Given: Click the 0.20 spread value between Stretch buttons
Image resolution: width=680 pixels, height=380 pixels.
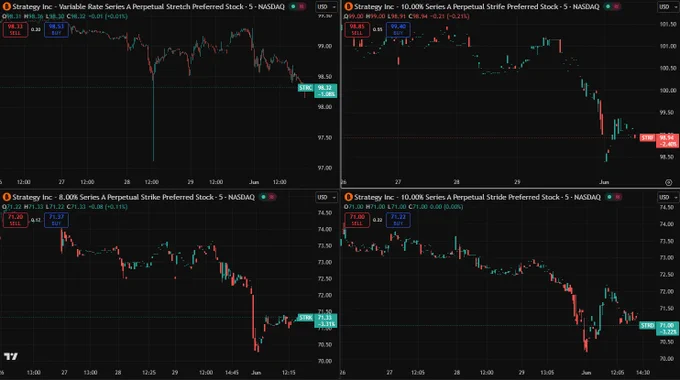Looking at the screenshot, I should (36, 29).
